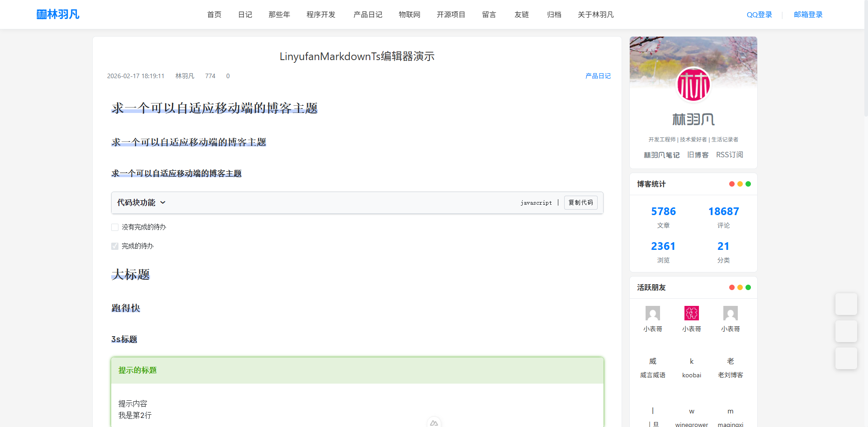Open the 产品日记 category tag under title
Image resolution: width=868 pixels, height=427 pixels.
point(598,76)
